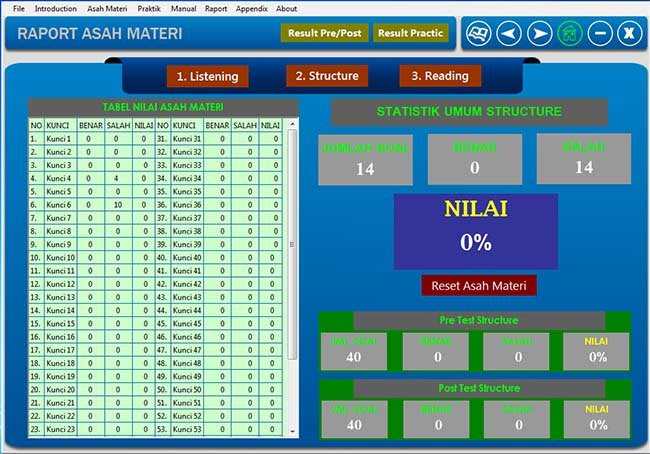Image resolution: width=650 pixels, height=454 pixels.
Task: Click the NILAI 0% score panel
Action: (476, 231)
